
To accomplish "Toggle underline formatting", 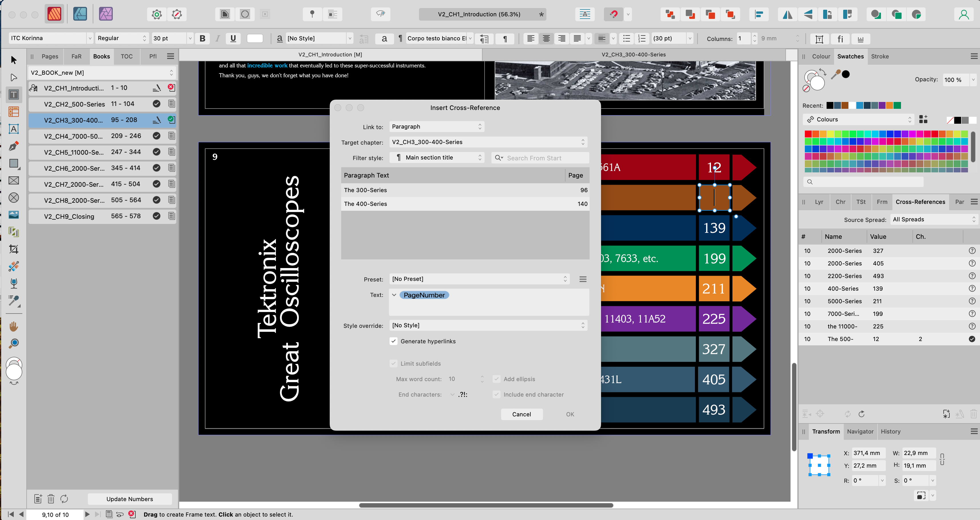I will point(233,38).
